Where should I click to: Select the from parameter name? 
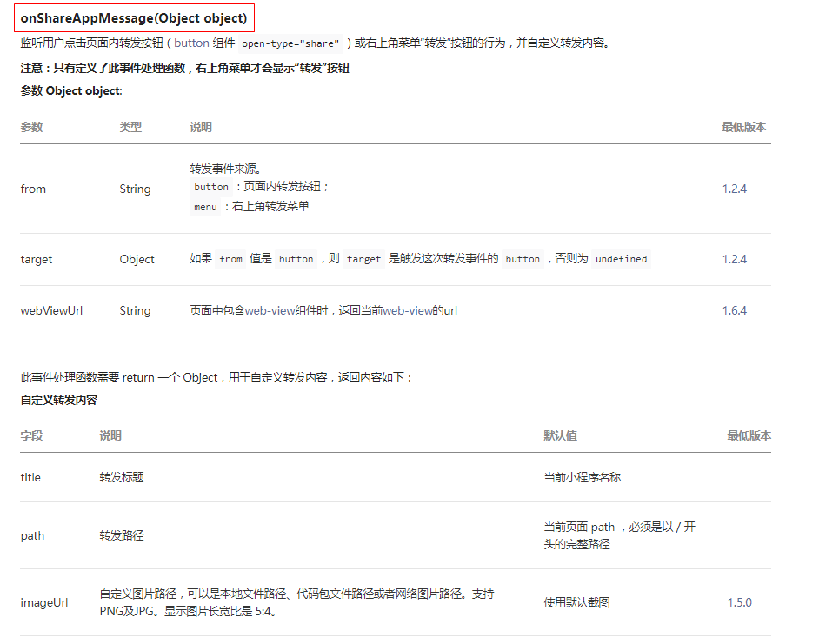click(33, 189)
